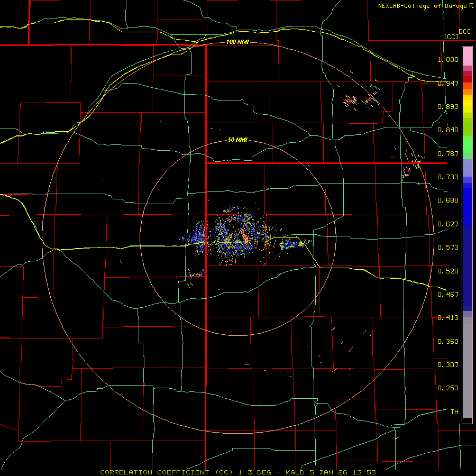Click the 0.360 scale value
The image size is (476, 476).
448,342
